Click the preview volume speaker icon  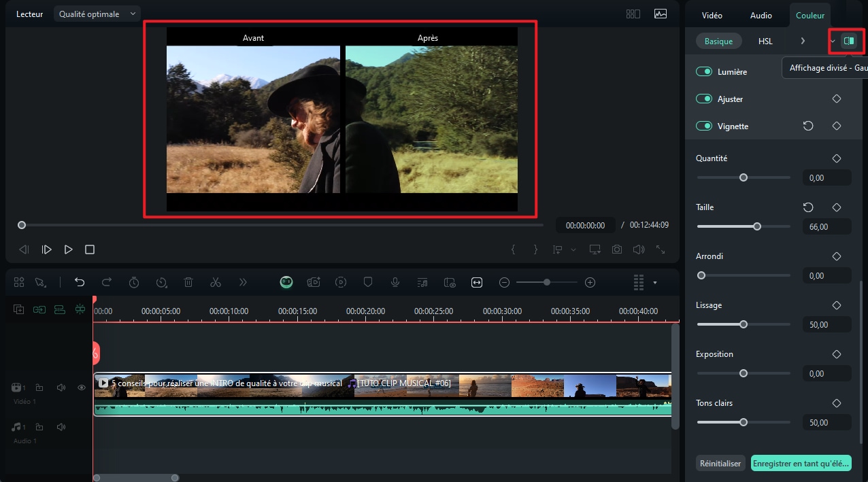point(638,249)
